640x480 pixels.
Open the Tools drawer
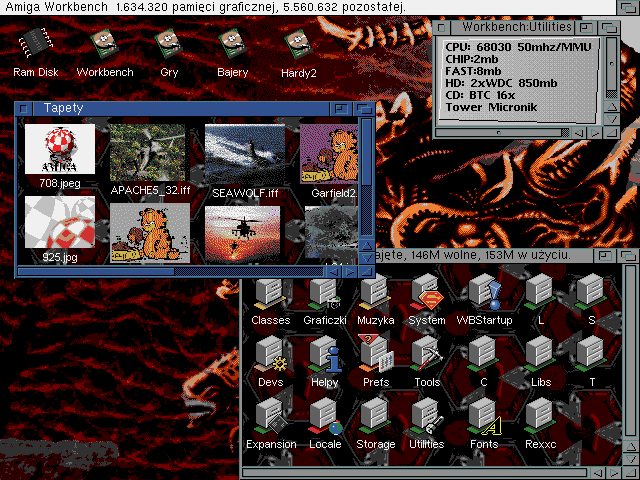pyautogui.click(x=427, y=355)
